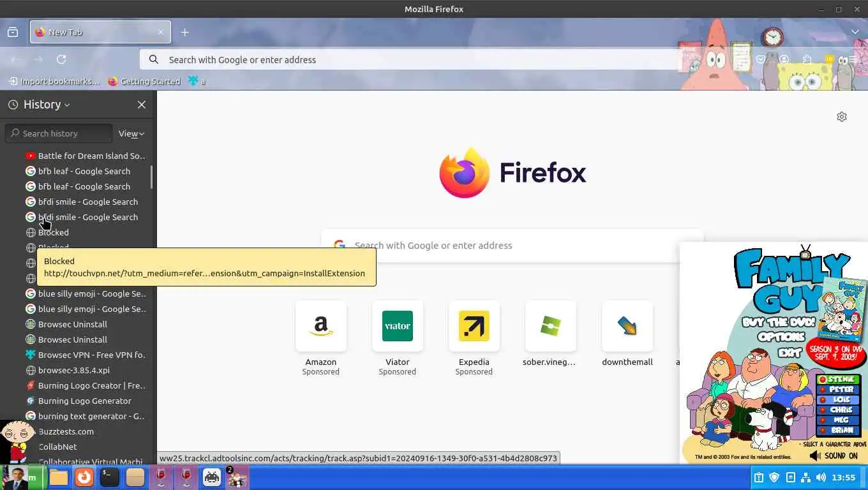Open 'CollabNet' history entry
Image resolution: width=868 pixels, height=490 pixels.
(57, 447)
